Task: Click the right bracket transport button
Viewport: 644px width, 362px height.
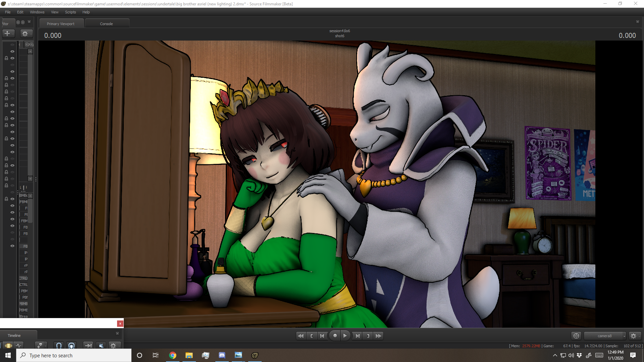Action: [368, 336]
